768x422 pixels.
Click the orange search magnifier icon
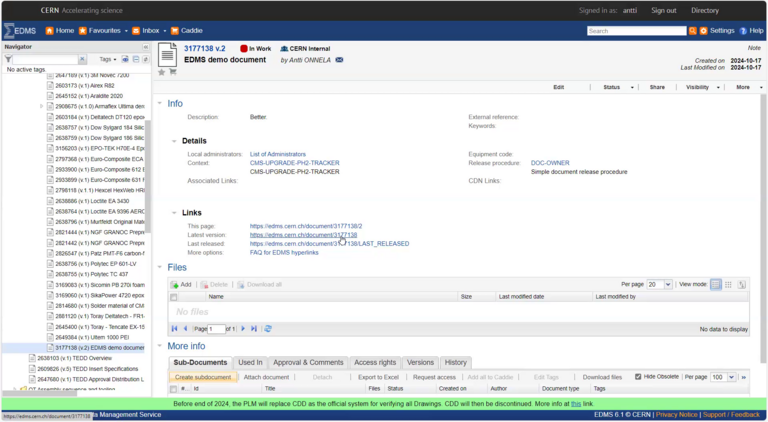click(693, 31)
